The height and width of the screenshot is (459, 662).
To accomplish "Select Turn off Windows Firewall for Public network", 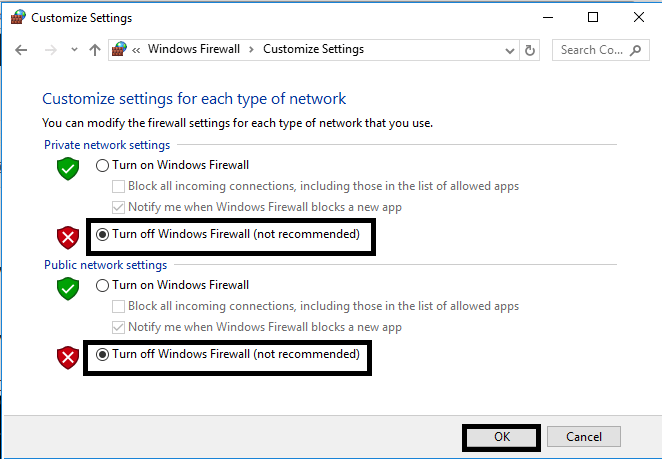I will click(x=102, y=354).
